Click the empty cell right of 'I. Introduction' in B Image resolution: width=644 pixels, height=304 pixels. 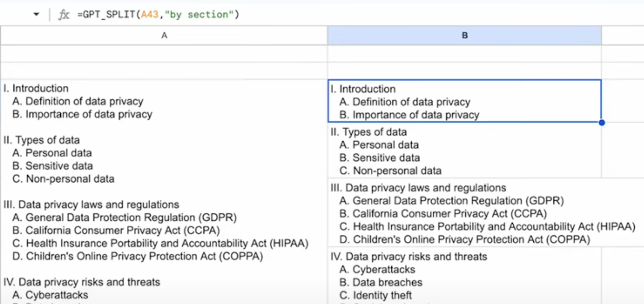[622, 101]
